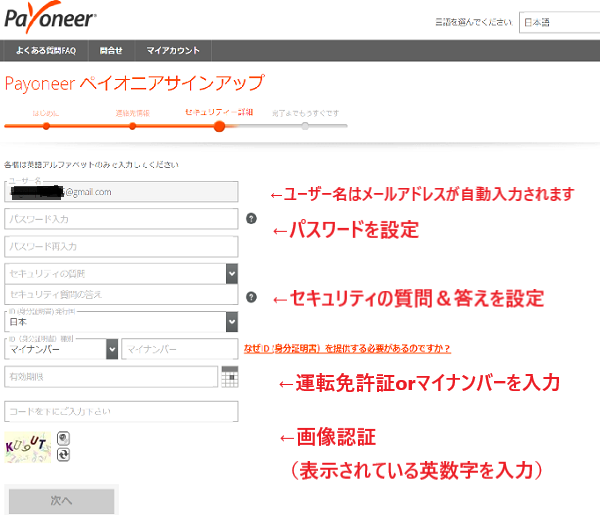Image resolution: width=600 pixels, height=515 pixels.
Task: Click the 連絡先情報 step label
Action: point(132,113)
